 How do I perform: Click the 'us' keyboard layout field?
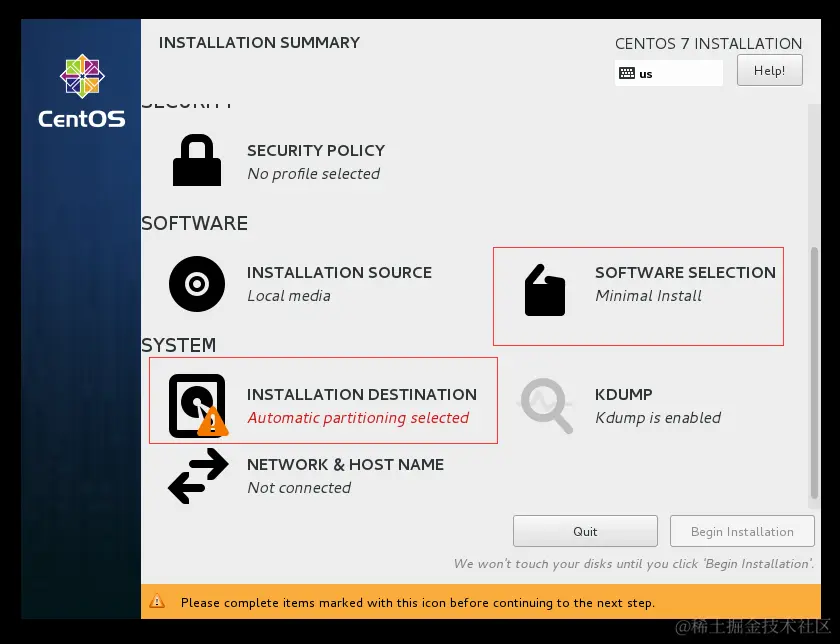(669, 73)
